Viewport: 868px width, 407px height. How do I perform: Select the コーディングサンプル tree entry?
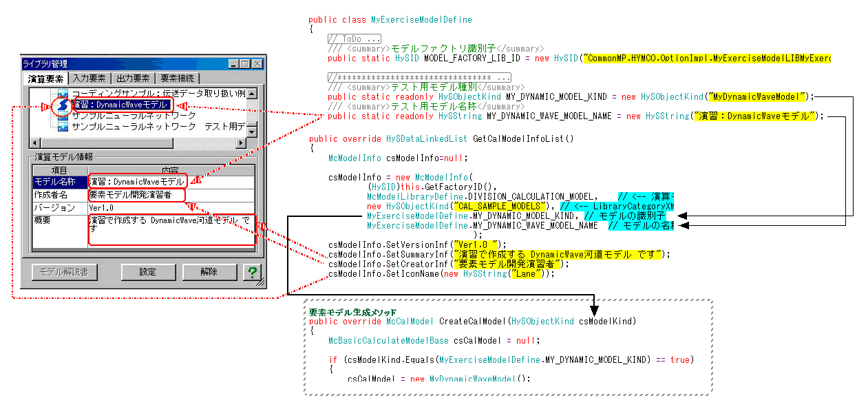tap(158, 94)
